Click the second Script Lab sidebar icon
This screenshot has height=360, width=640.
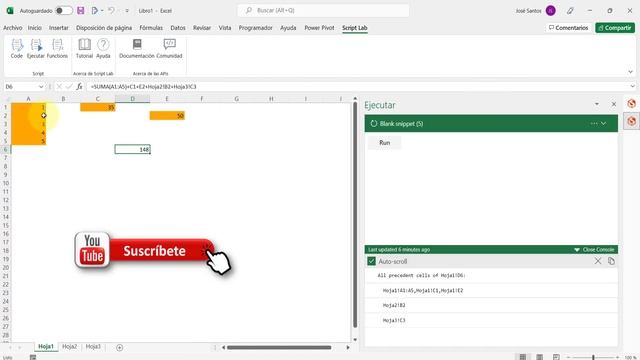631,121
